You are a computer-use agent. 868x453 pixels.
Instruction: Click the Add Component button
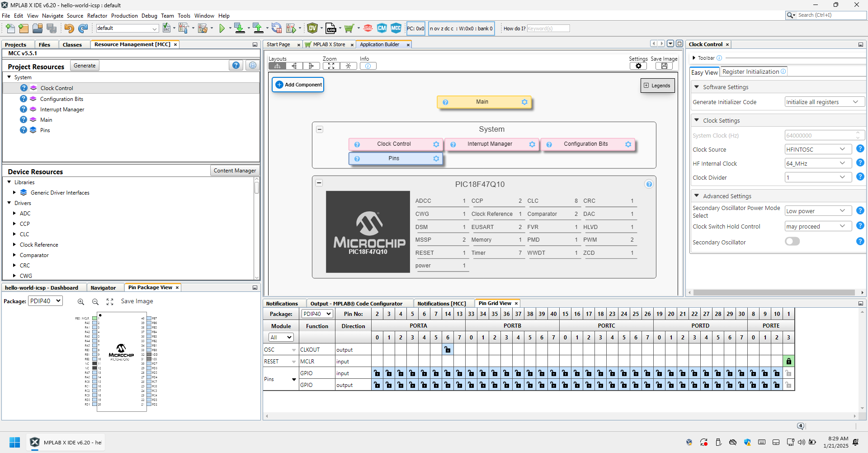[298, 85]
